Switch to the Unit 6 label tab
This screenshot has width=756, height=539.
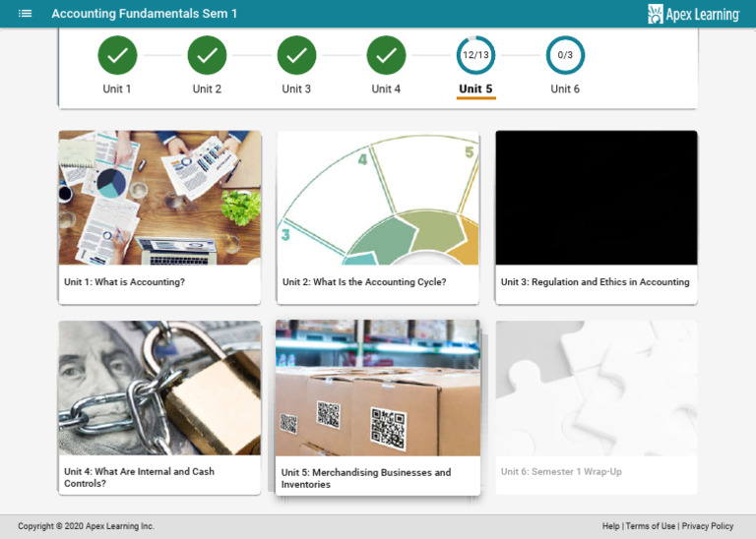tap(565, 89)
